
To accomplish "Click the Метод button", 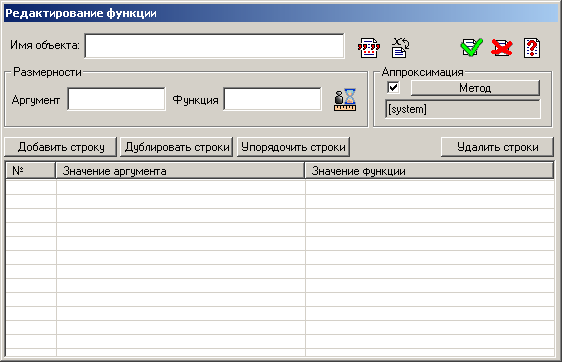I will (475, 88).
